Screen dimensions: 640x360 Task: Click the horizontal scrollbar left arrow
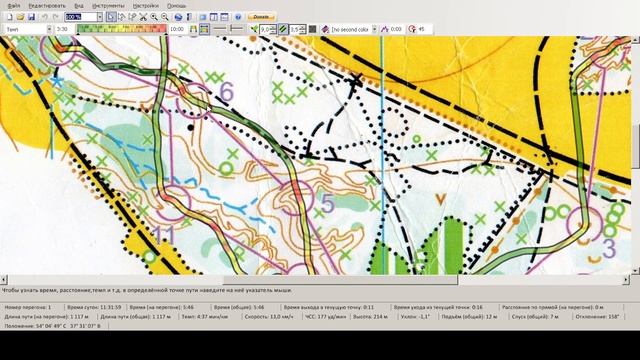coord(4,280)
